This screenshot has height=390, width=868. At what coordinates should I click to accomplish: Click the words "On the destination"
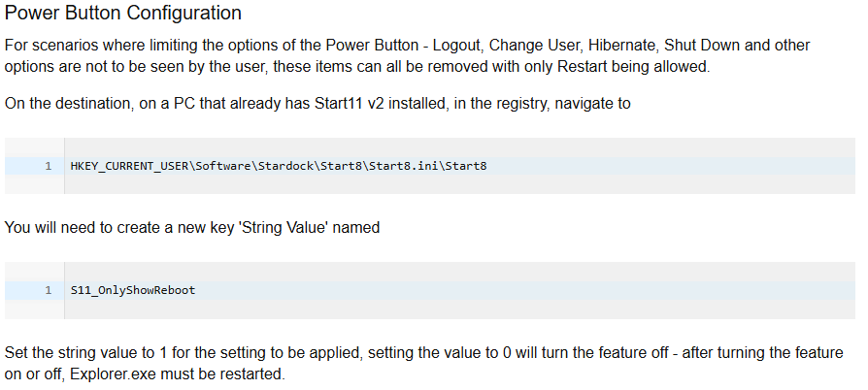(65, 102)
